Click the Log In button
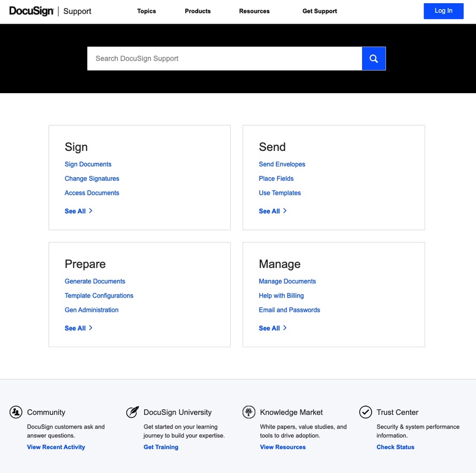 [x=443, y=11]
